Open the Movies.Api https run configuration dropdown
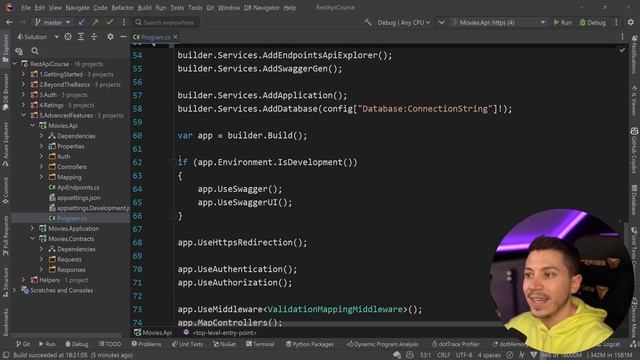The image size is (640, 360). (x=499, y=22)
